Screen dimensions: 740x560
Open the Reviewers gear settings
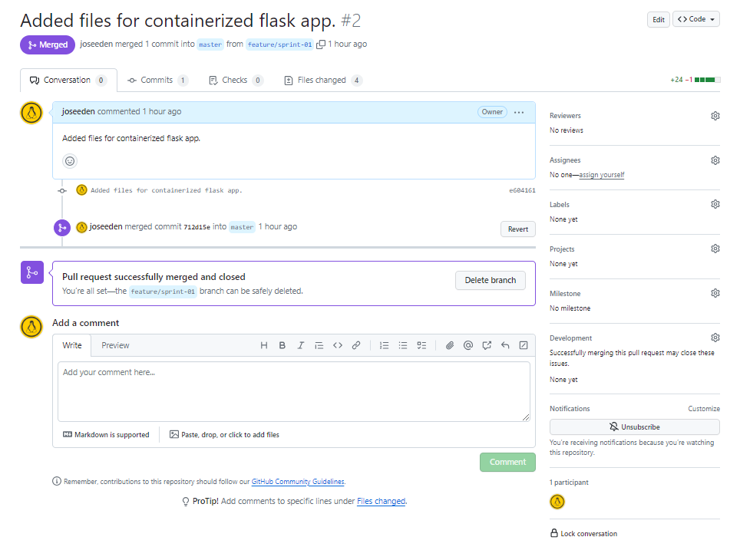pos(715,116)
